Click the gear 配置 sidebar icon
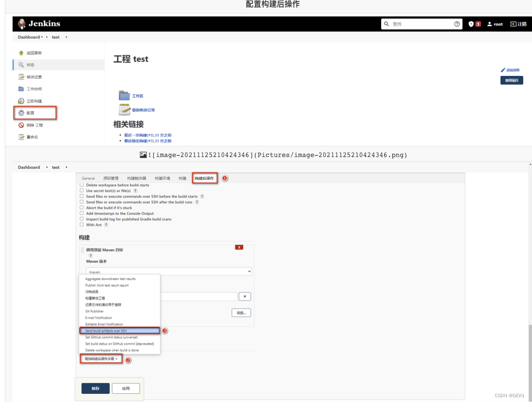The width and height of the screenshot is (532, 402). pyautogui.click(x=21, y=113)
